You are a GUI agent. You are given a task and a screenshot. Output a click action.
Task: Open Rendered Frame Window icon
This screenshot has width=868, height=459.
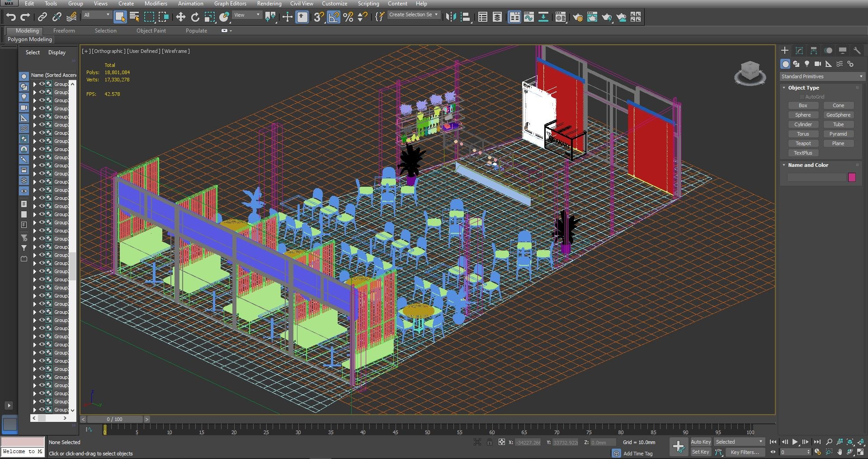coord(592,17)
